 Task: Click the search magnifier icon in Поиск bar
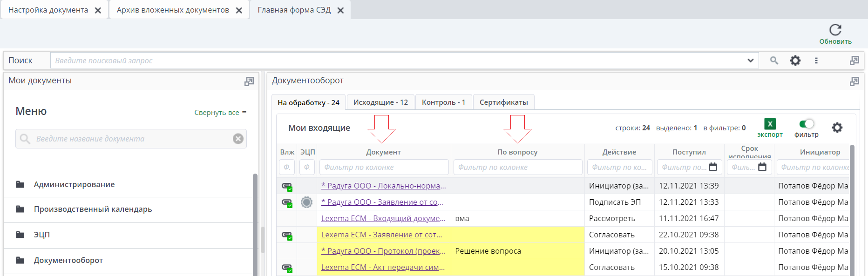[774, 61]
